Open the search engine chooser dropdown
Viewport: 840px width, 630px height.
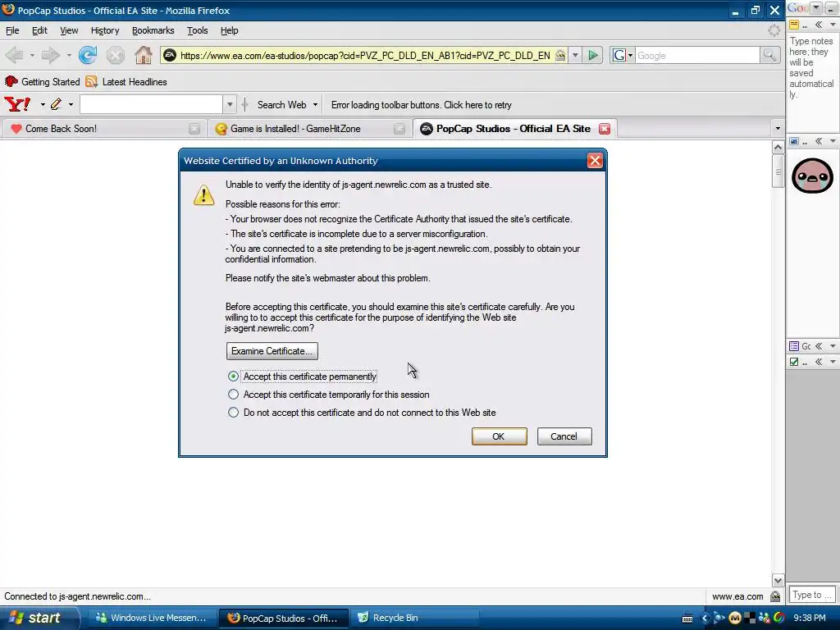pos(631,55)
